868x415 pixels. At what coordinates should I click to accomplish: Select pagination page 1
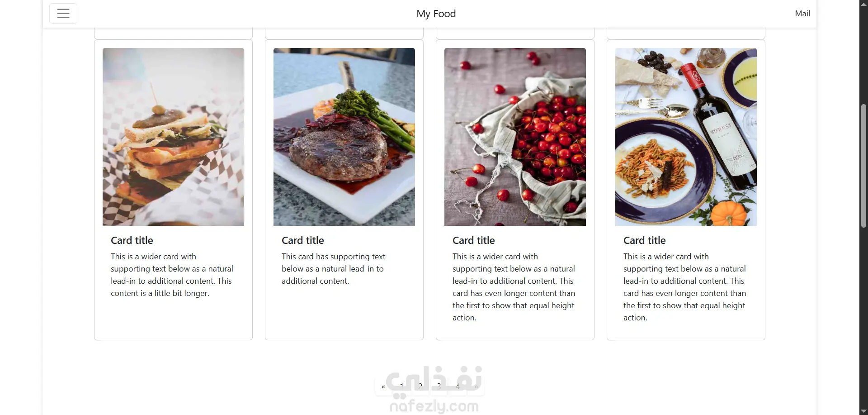tap(401, 386)
